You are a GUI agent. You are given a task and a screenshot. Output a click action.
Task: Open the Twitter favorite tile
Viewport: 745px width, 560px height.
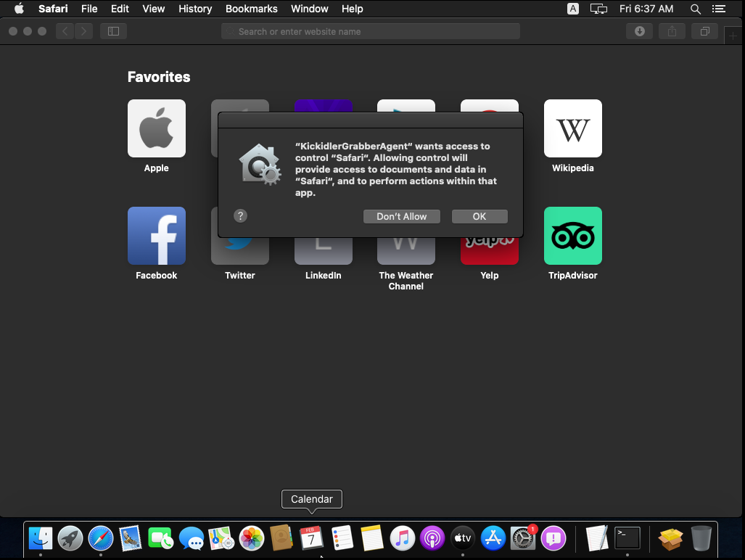(240, 251)
